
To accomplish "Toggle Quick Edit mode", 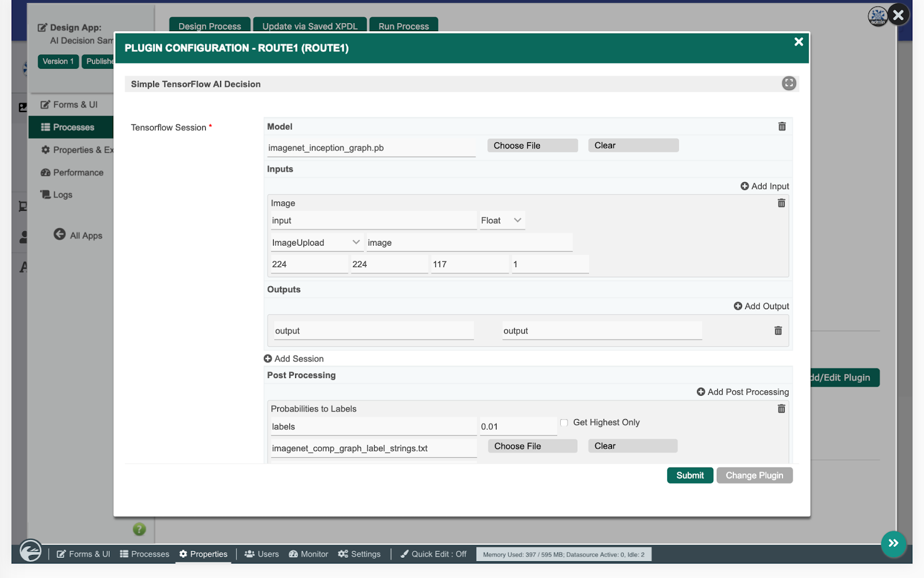I will 434,554.
